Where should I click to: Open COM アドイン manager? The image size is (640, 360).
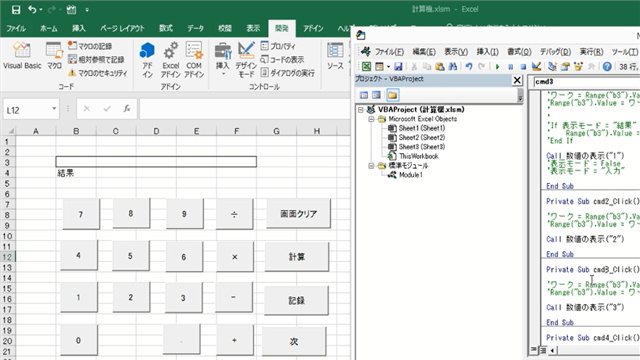[194, 59]
